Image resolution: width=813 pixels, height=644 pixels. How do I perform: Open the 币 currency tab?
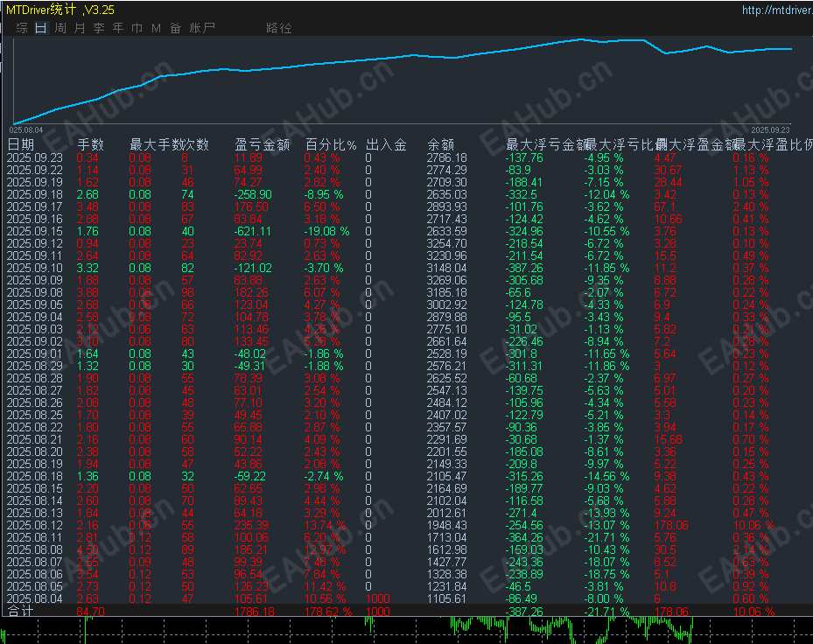click(137, 28)
